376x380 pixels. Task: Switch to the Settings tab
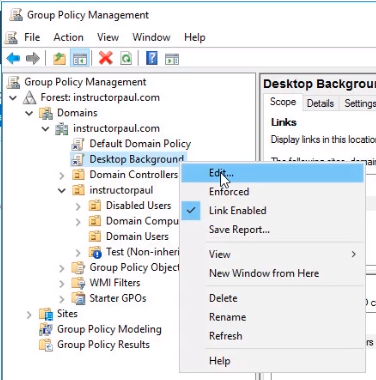[x=359, y=103]
